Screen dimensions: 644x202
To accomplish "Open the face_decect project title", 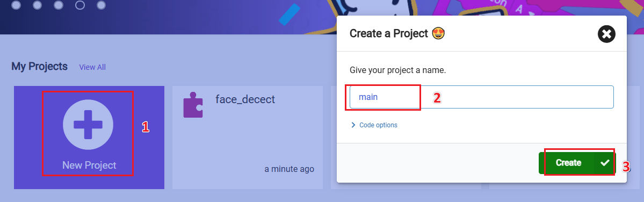I will pos(245,99).
